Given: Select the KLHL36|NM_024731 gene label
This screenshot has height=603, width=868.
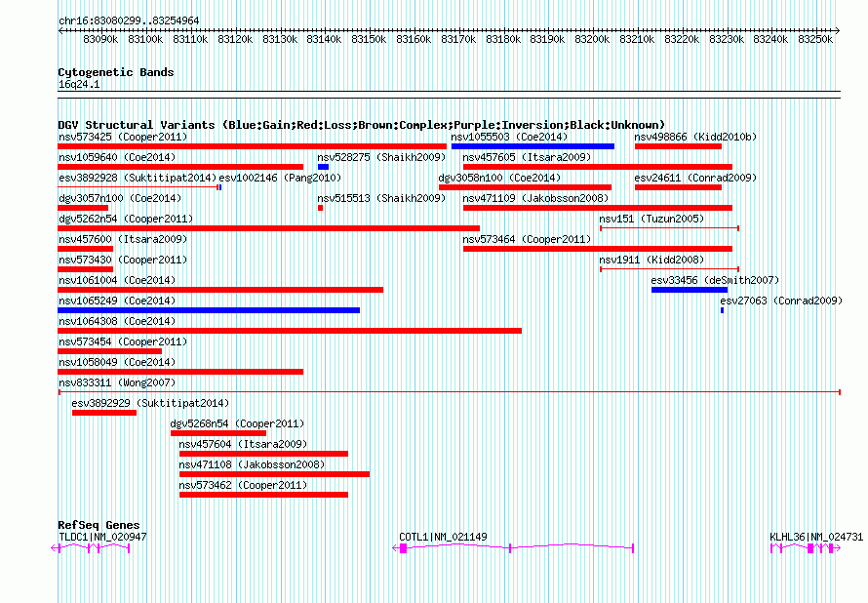Looking at the screenshot, I should 816,537.
